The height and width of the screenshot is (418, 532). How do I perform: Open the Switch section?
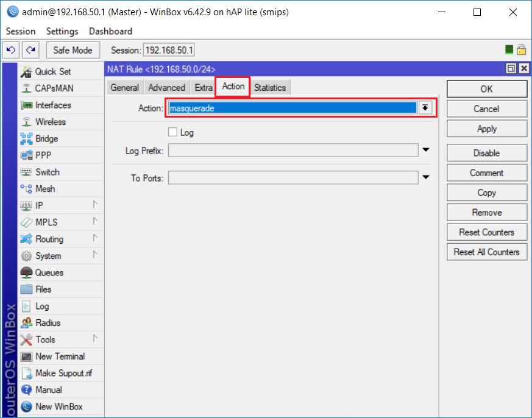[61, 172]
